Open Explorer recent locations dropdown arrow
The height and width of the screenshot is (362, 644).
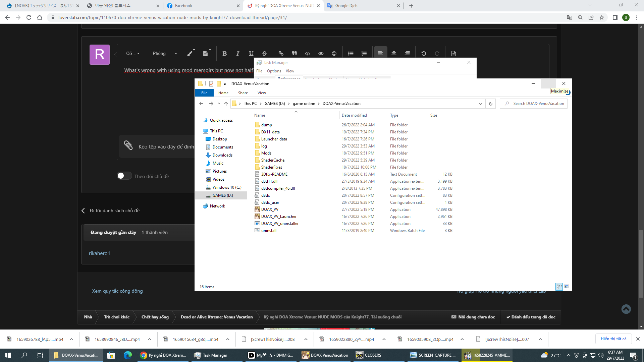click(219, 104)
